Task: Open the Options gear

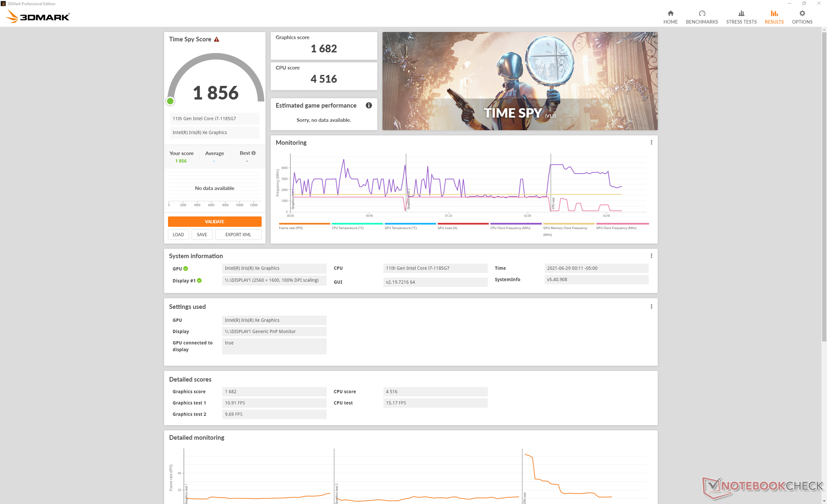Action: (802, 17)
